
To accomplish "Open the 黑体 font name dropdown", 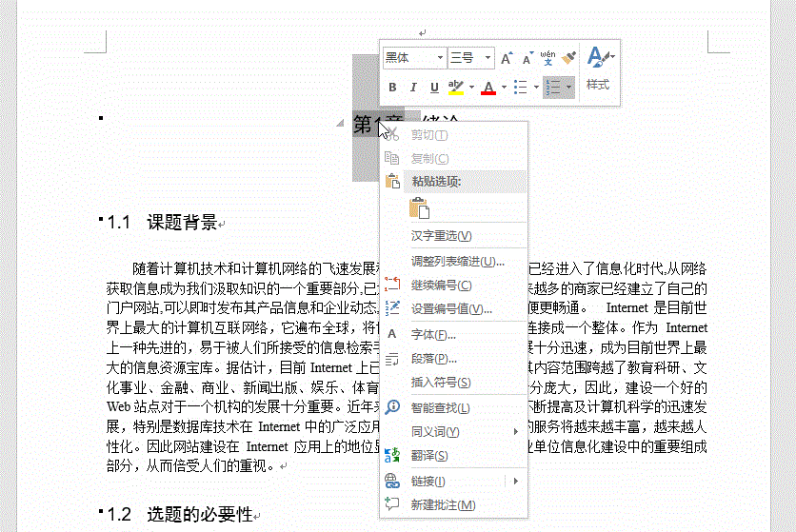I will (x=440, y=58).
